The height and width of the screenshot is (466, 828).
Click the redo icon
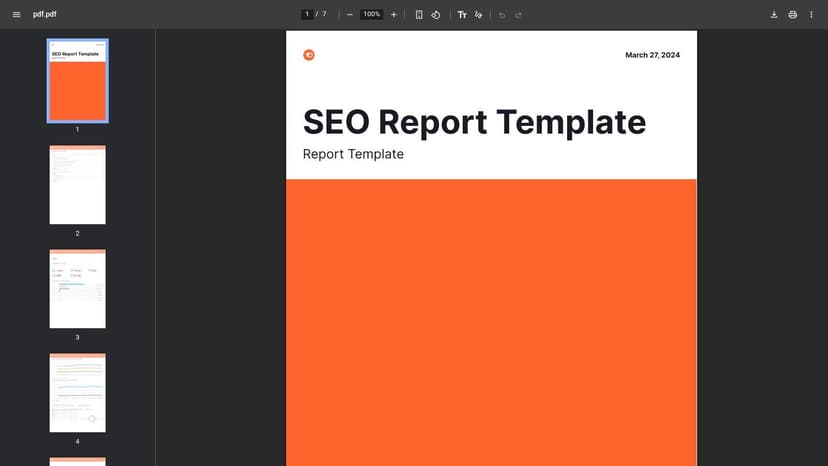pyautogui.click(x=519, y=15)
